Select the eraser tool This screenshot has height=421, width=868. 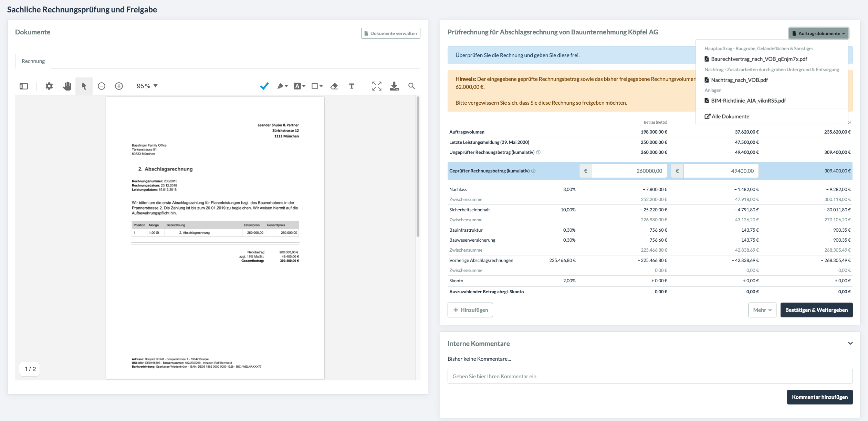point(334,86)
